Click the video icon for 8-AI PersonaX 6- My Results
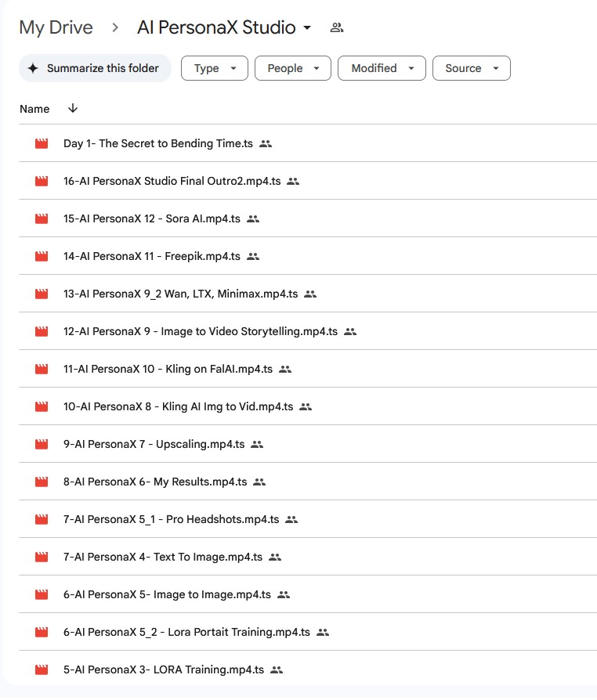The image size is (597, 700). [x=42, y=482]
